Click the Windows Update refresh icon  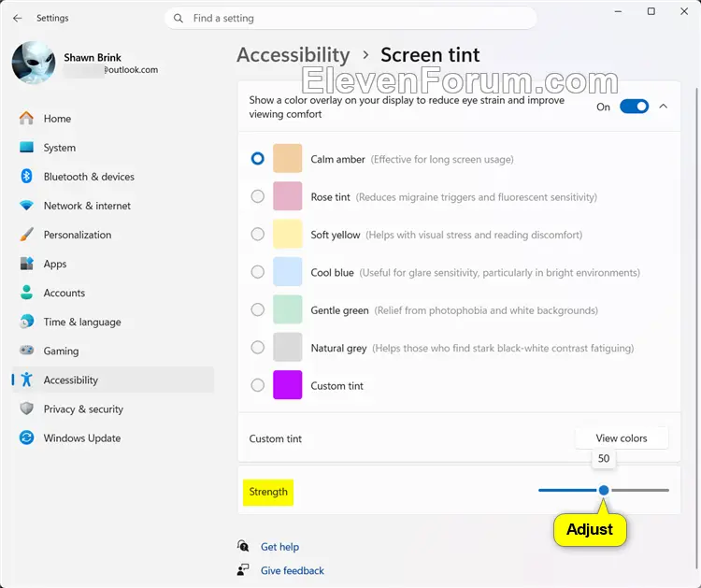pyautogui.click(x=26, y=437)
